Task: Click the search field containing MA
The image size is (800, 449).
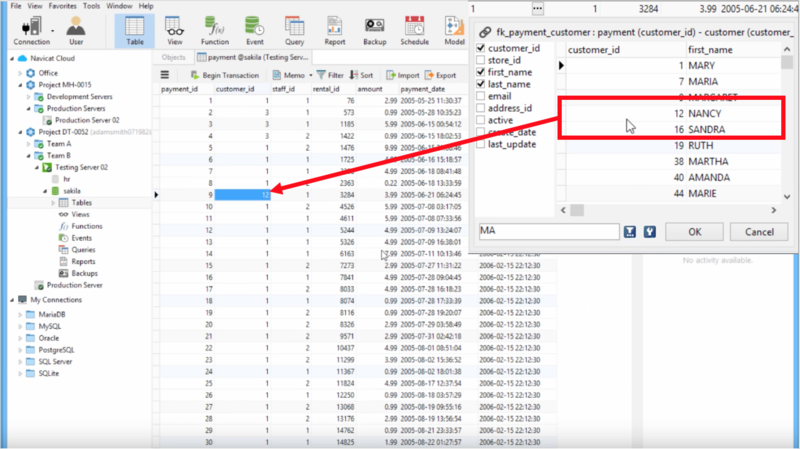Action: [549, 231]
